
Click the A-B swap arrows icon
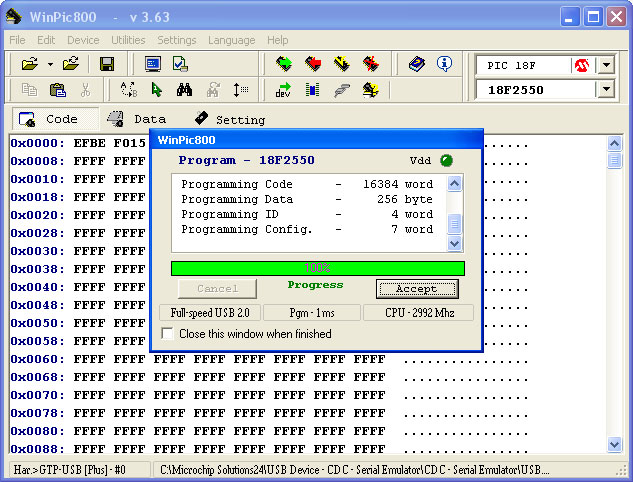tap(129, 90)
